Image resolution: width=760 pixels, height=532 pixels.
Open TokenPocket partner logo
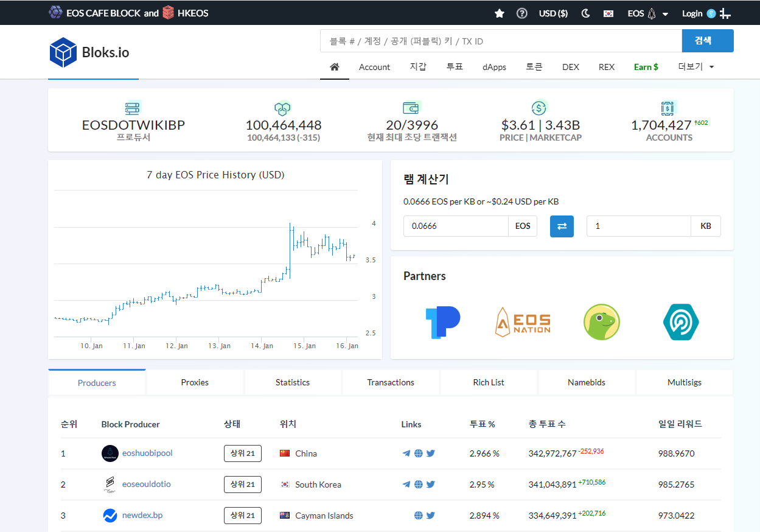(442, 322)
